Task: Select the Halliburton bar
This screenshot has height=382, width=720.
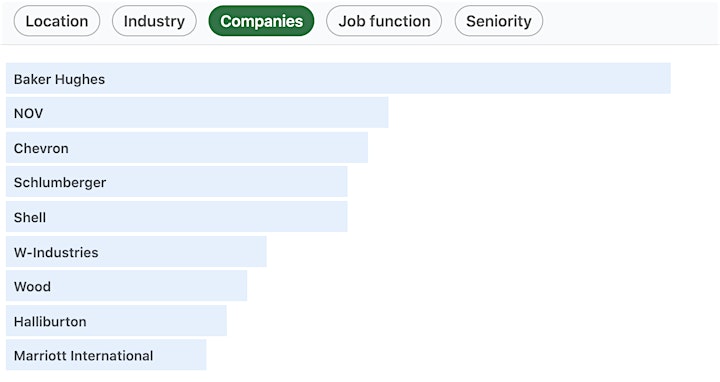Action: (116, 321)
